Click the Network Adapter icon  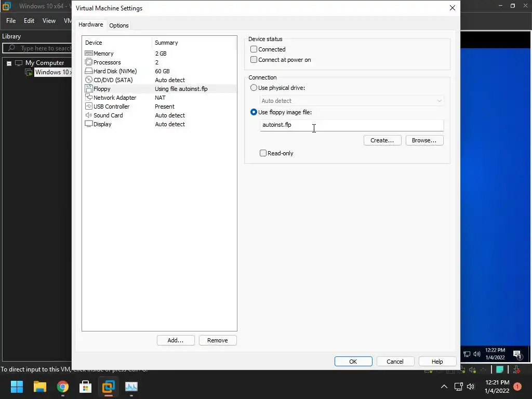[88, 97]
